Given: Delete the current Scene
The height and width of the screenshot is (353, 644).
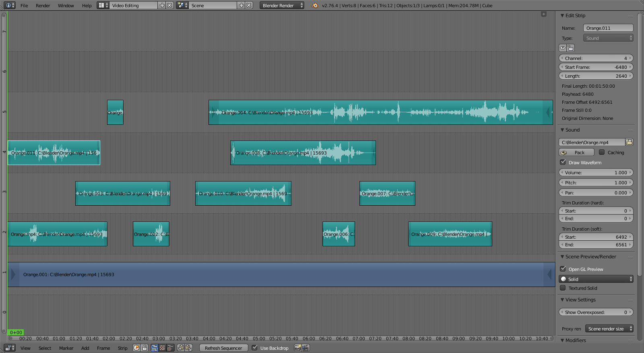Looking at the screenshot, I should 249,5.
